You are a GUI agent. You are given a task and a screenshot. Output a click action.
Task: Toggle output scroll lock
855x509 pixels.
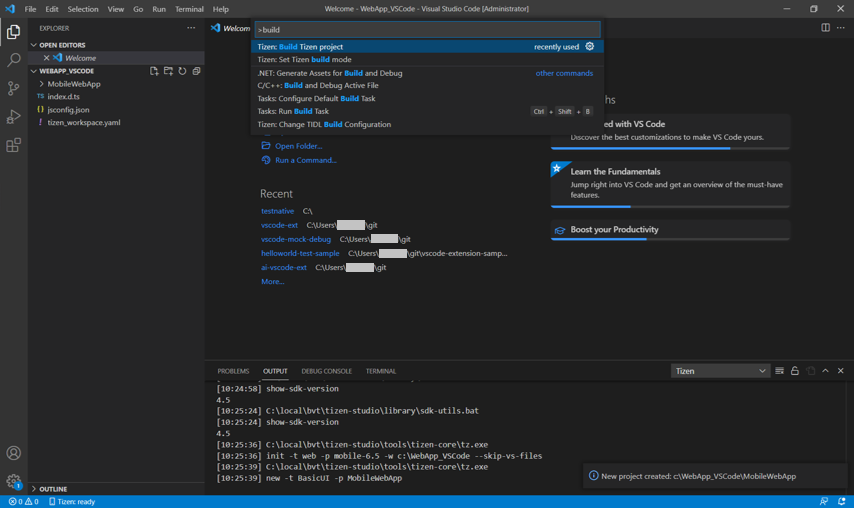(795, 371)
